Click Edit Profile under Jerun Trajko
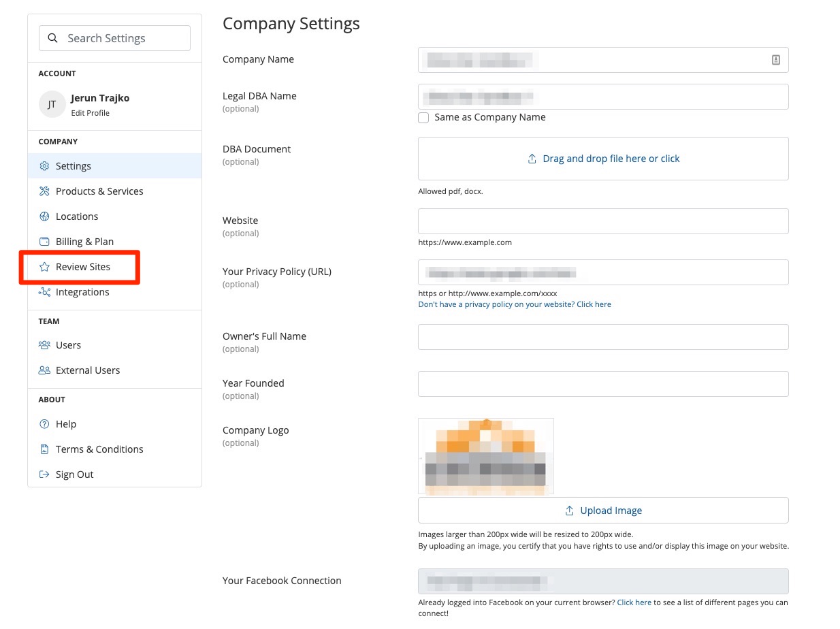Viewport: 840px width, 629px height. (x=90, y=113)
